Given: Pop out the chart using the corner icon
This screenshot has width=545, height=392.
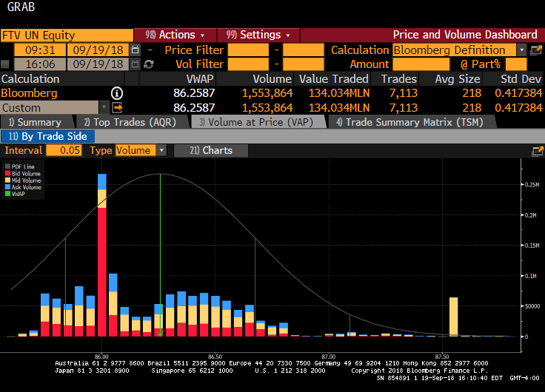Looking at the screenshot, I should pyautogui.click(x=538, y=151).
